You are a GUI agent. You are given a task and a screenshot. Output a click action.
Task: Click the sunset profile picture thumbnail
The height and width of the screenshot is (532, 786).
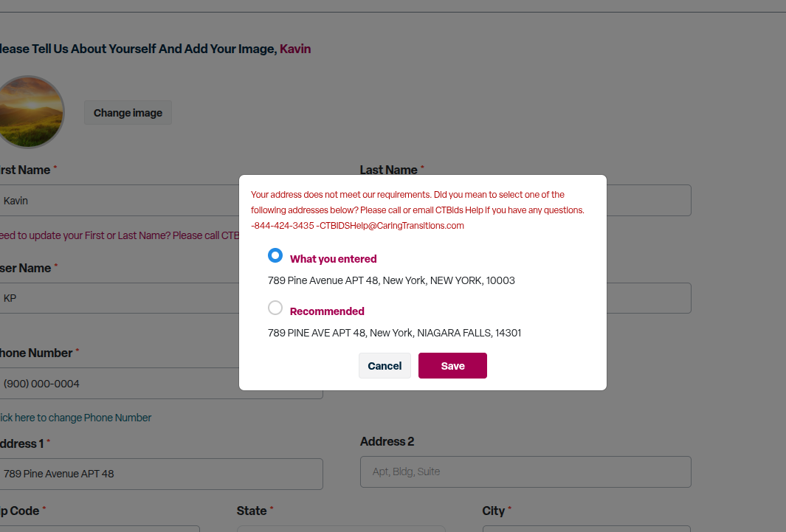pyautogui.click(x=29, y=112)
